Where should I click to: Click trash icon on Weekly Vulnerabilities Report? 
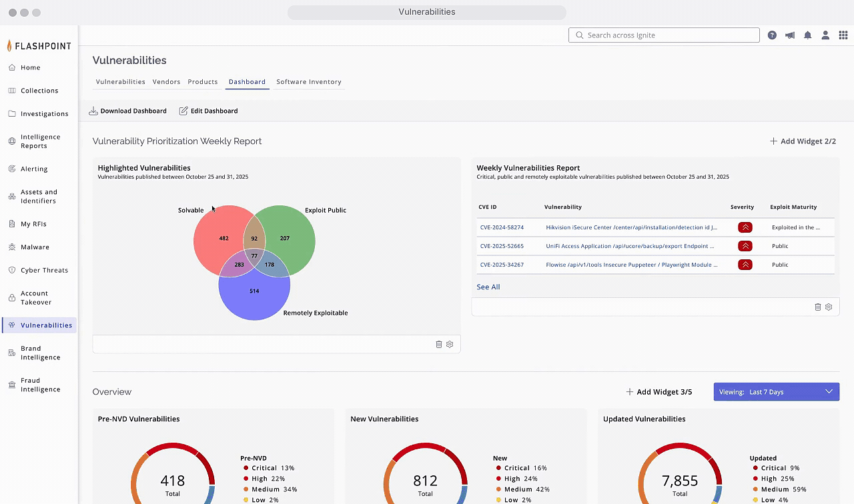[818, 307]
